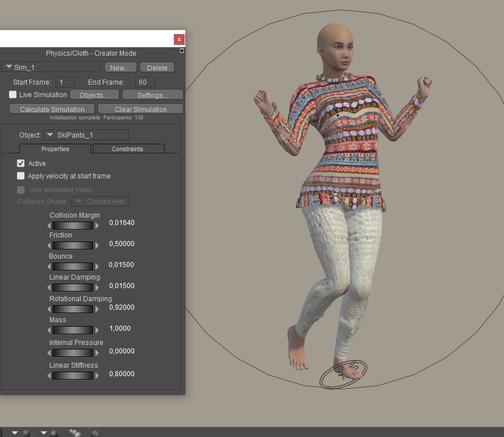Click the Linear Stiffness value 0,80000

click(122, 374)
